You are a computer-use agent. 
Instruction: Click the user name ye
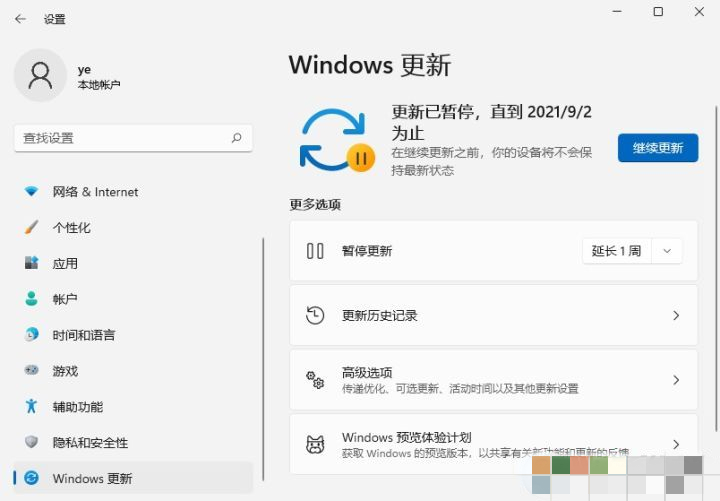point(84,70)
